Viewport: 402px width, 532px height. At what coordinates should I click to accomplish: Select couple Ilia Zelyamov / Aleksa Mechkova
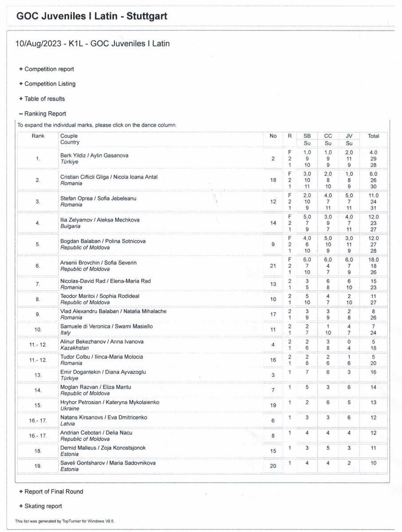97,220
